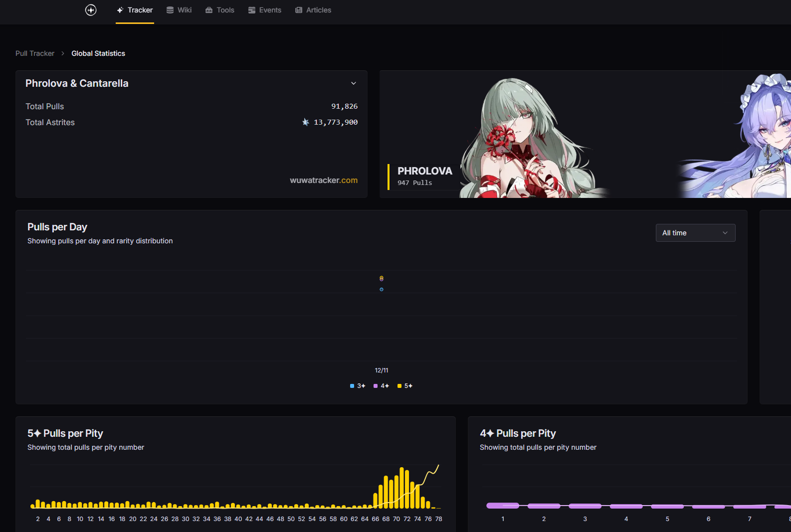This screenshot has height=532, width=791.
Task: Open the All time range dropdown
Action: tap(695, 233)
